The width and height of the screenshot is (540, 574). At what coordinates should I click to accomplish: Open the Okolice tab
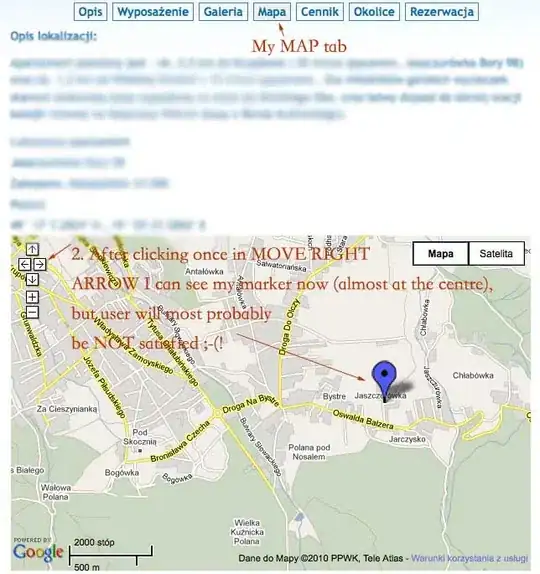374,12
